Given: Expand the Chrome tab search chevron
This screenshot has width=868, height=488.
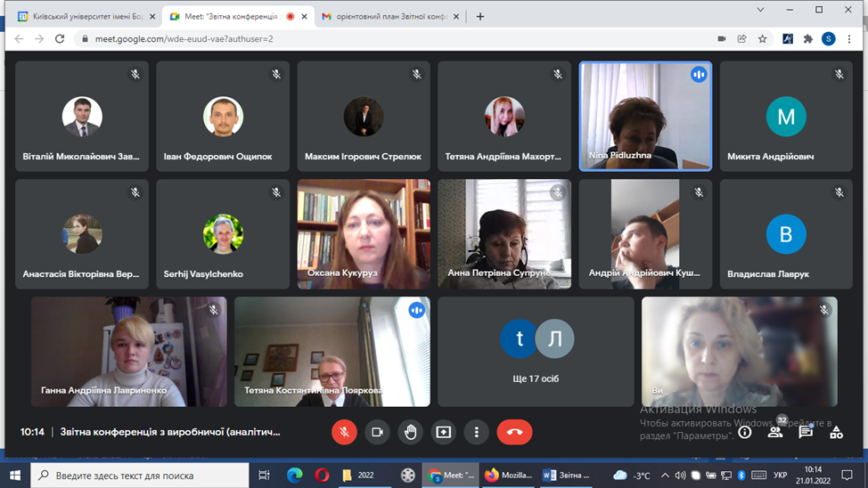Looking at the screenshot, I should [760, 10].
